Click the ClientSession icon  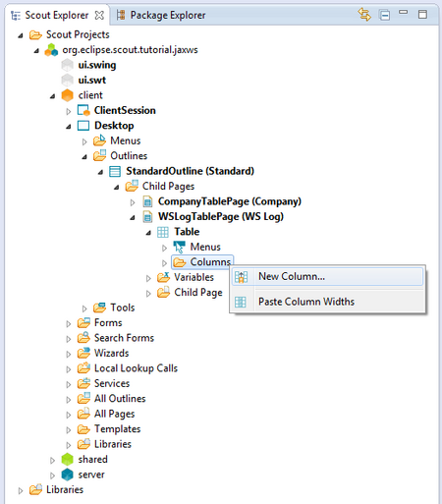click(83, 110)
